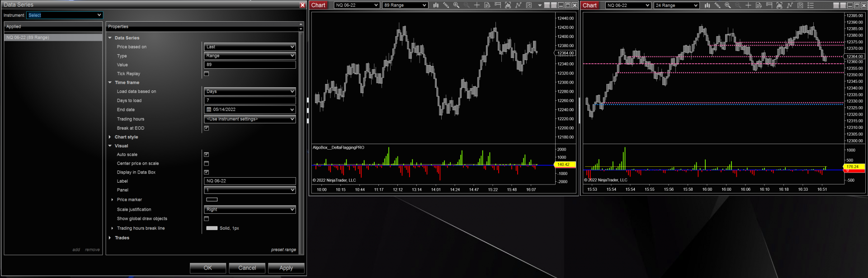Open Scale justification dropdown
This screenshot has height=278, width=868.
250,209
